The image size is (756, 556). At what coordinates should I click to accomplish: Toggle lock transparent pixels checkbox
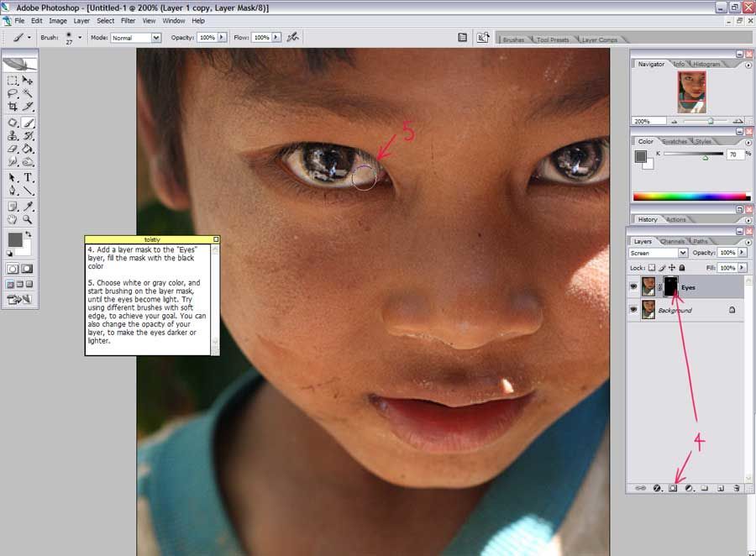pyautogui.click(x=651, y=268)
